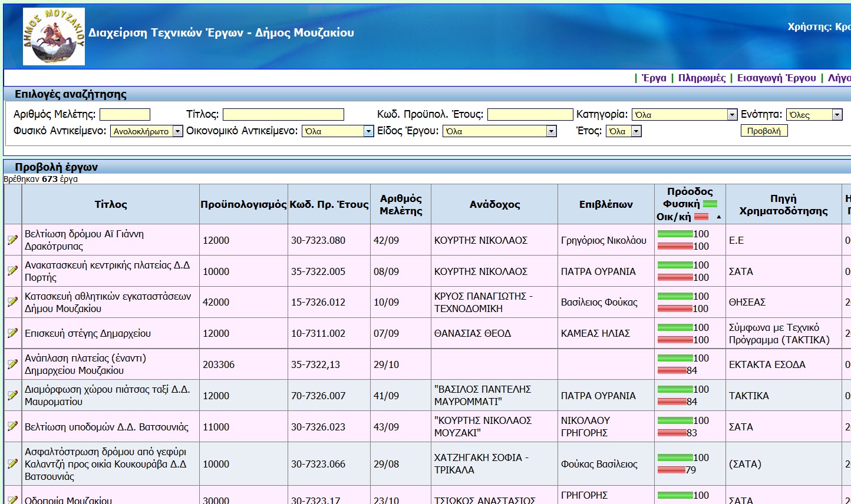The height and width of the screenshot is (504, 851).
Task: Open the Κατηγορία dropdown
Action: (x=684, y=115)
